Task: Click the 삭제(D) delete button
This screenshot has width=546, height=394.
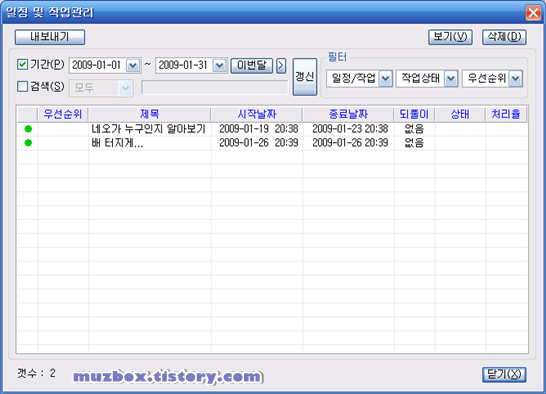Action: (504, 37)
